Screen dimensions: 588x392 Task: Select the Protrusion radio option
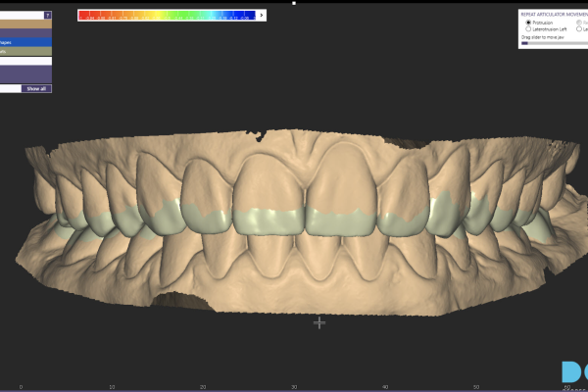(528, 23)
